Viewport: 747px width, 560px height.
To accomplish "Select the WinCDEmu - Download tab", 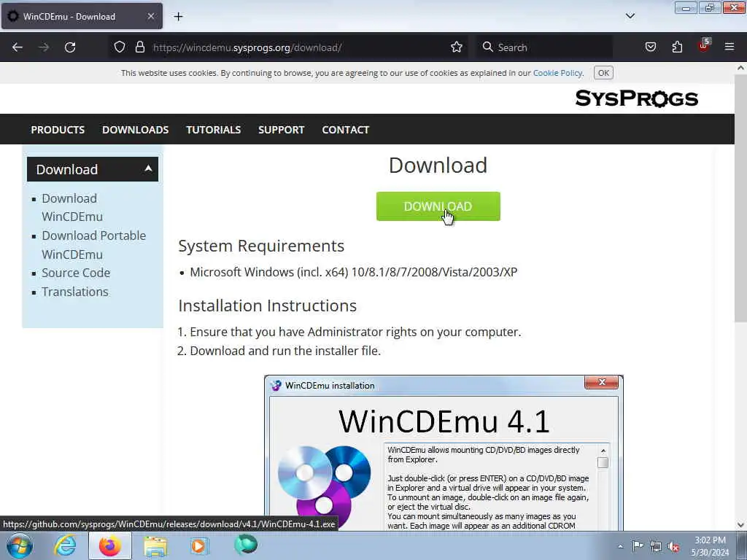I will 82,16.
